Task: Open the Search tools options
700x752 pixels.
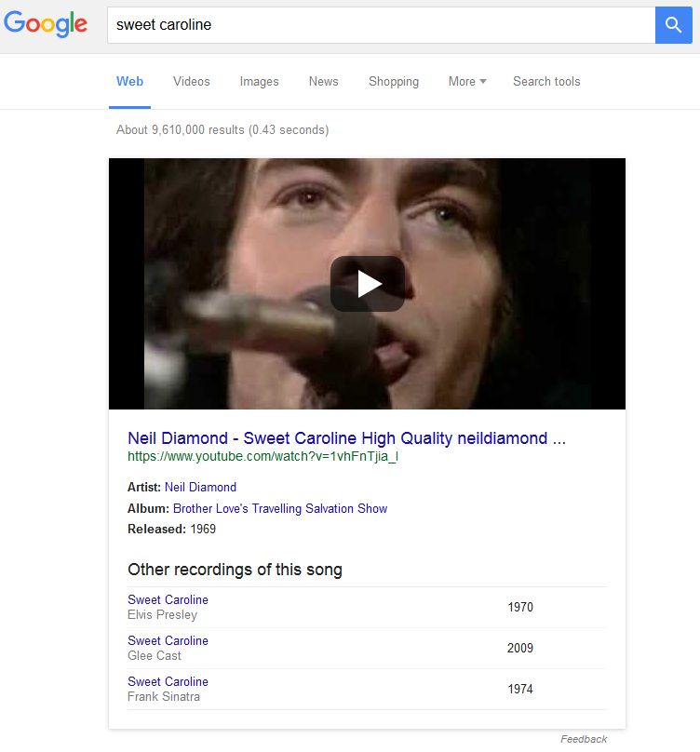Action: point(546,82)
